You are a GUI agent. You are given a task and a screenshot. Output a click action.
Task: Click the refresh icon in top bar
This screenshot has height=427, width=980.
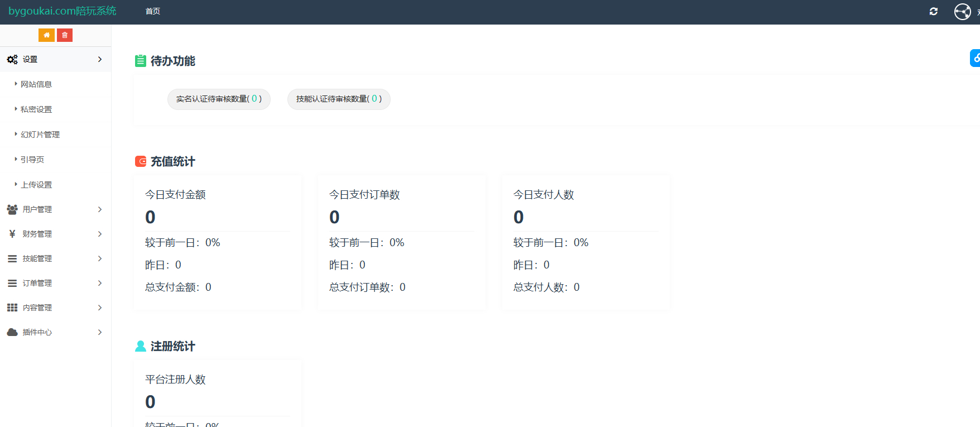933,11
